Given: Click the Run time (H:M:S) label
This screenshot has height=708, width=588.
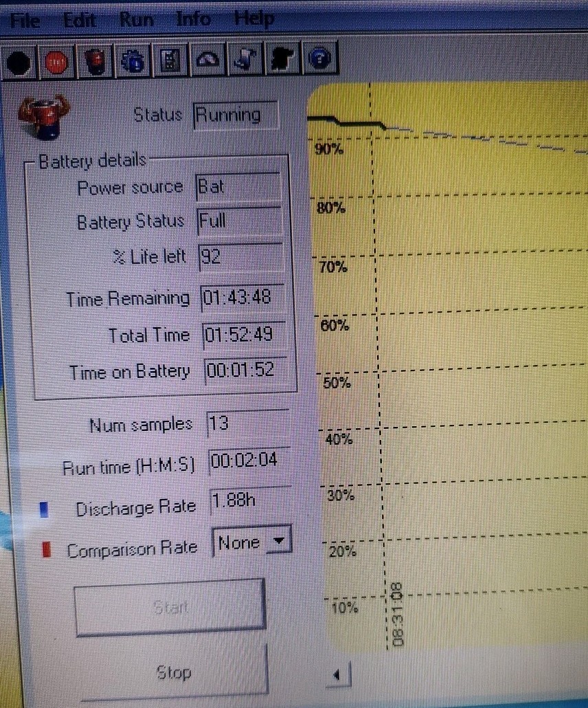Looking at the screenshot, I should tap(128, 467).
